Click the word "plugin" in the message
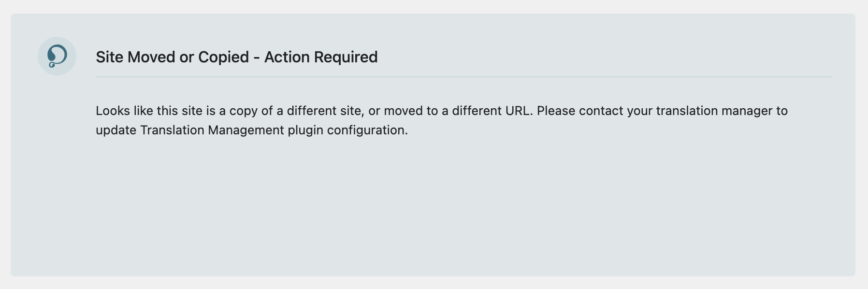 click(x=305, y=130)
